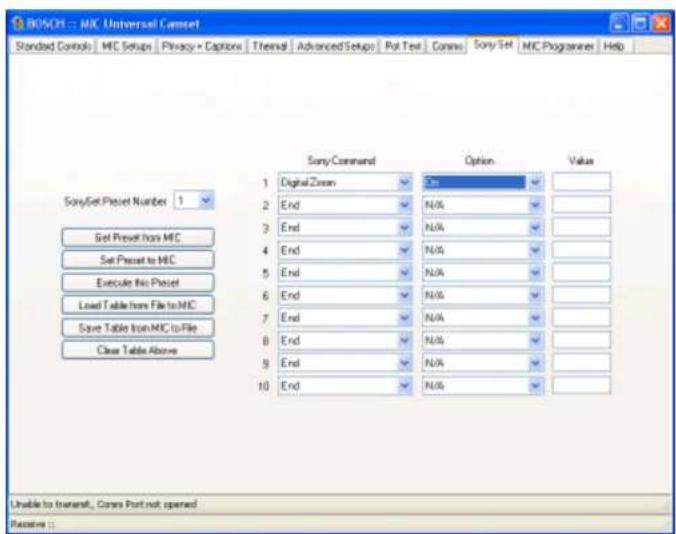Viewport: 676px width, 534px height.
Task: Click the BOSCH application icon in title bar
Action: pyautogui.click(x=18, y=24)
